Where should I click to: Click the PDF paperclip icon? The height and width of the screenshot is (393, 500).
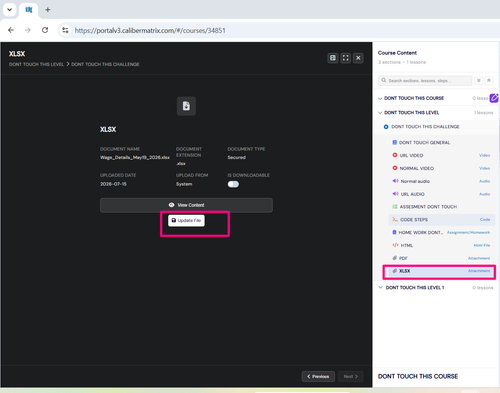click(395, 258)
